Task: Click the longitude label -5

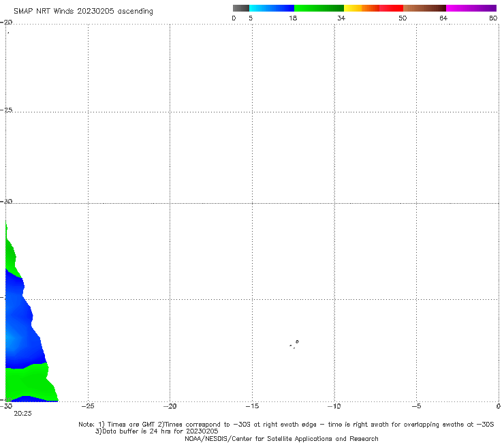Action: pyautogui.click(x=417, y=406)
